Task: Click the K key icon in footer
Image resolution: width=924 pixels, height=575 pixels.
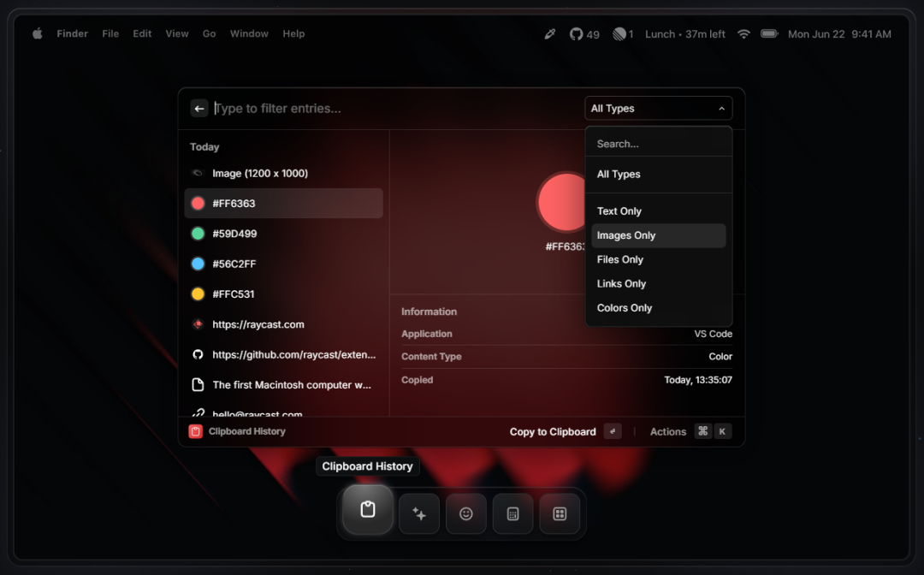Action: (722, 431)
